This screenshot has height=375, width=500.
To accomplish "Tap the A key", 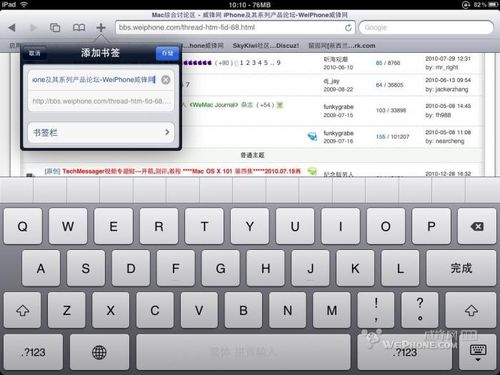I will (x=41, y=268).
